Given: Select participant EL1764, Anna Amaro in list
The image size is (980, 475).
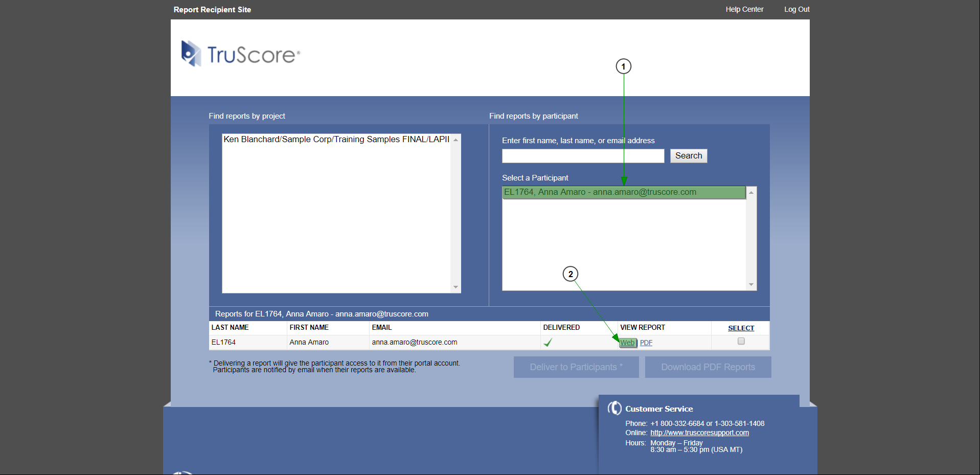Looking at the screenshot, I should pyautogui.click(x=624, y=192).
